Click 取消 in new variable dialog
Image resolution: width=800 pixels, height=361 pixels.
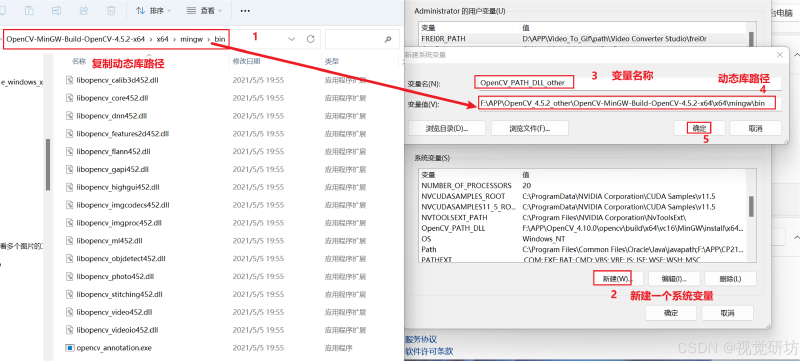click(755, 128)
